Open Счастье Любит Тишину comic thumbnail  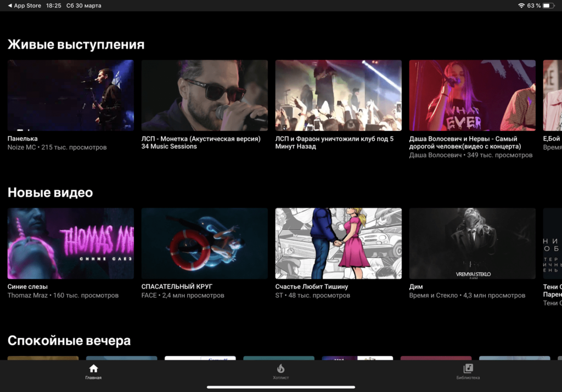[x=339, y=243]
